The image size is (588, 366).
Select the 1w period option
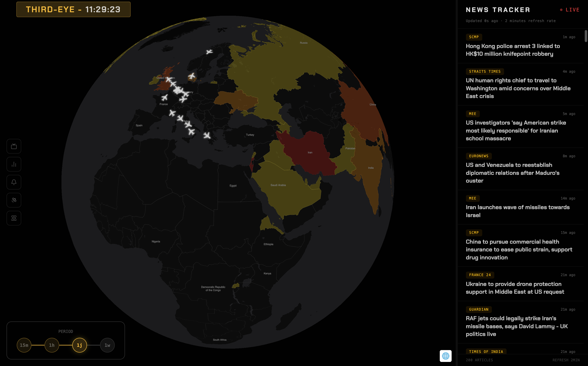coord(107,345)
